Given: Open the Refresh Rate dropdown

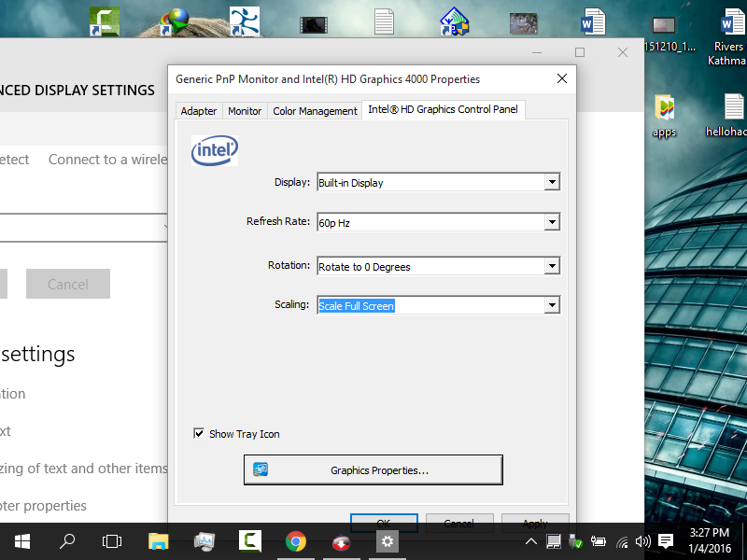Looking at the screenshot, I should [552, 221].
